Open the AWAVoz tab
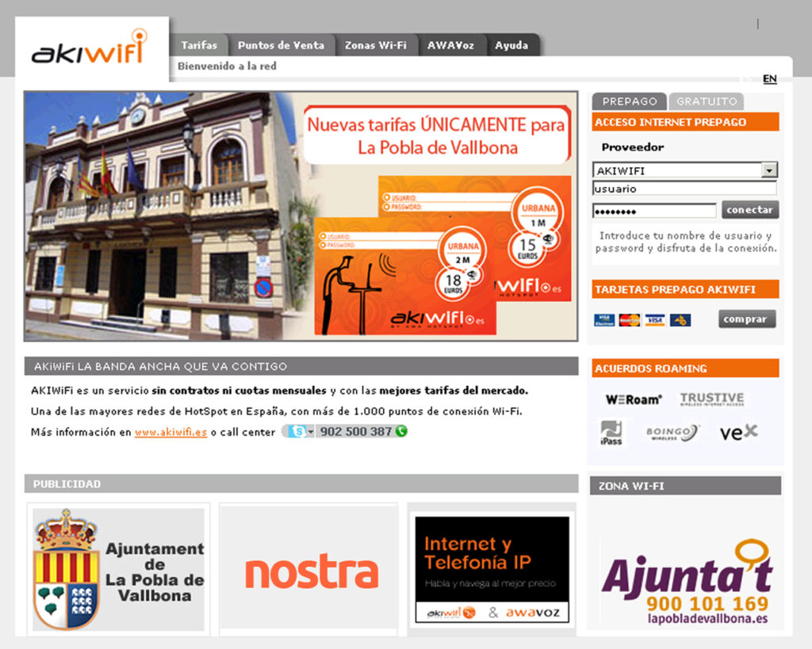Image resolution: width=812 pixels, height=649 pixels. pos(450,45)
